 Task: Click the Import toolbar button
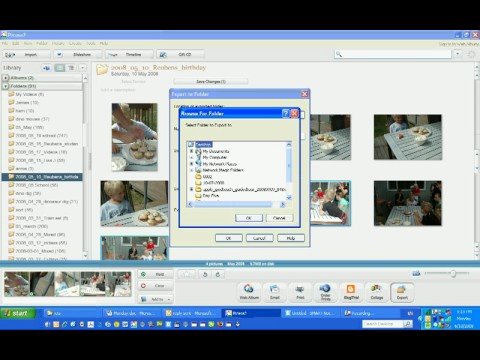[x=27, y=54]
